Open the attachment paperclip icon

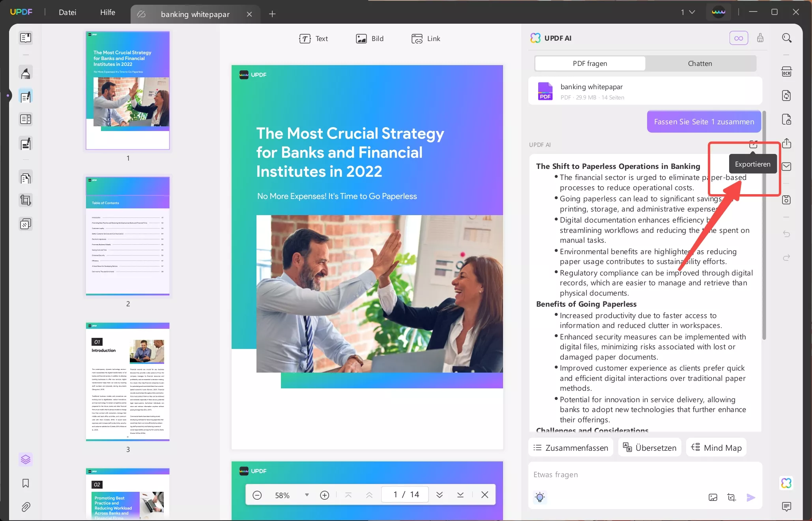[26, 507]
